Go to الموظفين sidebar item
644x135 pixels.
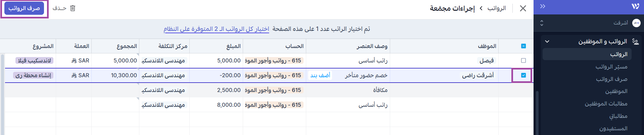tap(616, 91)
